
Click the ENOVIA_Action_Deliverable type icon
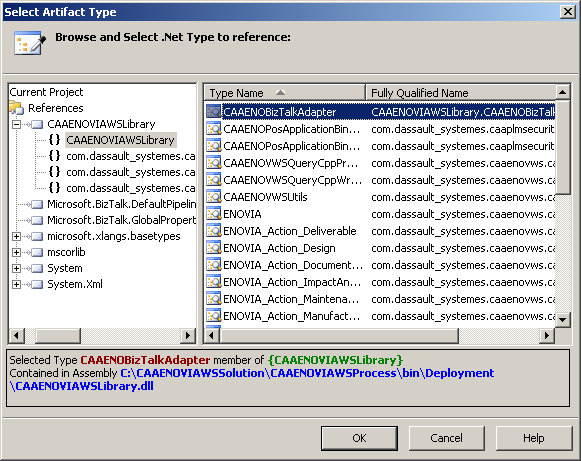tap(214, 231)
